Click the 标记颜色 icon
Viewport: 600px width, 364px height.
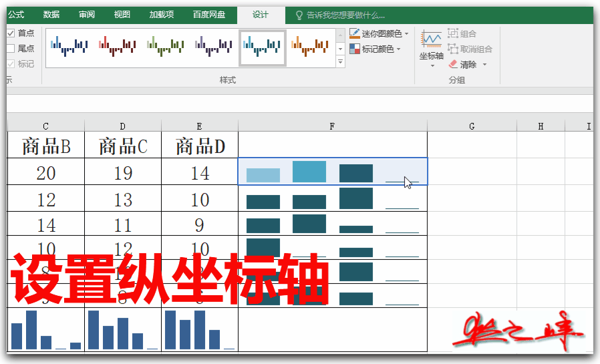pos(354,49)
